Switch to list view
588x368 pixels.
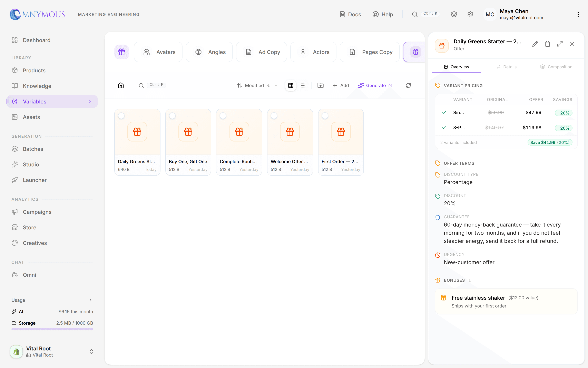(x=302, y=85)
